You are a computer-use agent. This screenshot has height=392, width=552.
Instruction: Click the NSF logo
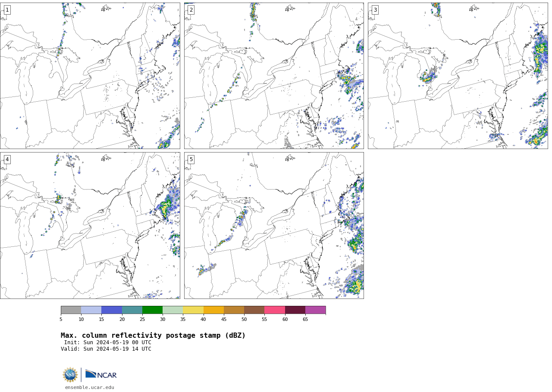click(x=70, y=375)
